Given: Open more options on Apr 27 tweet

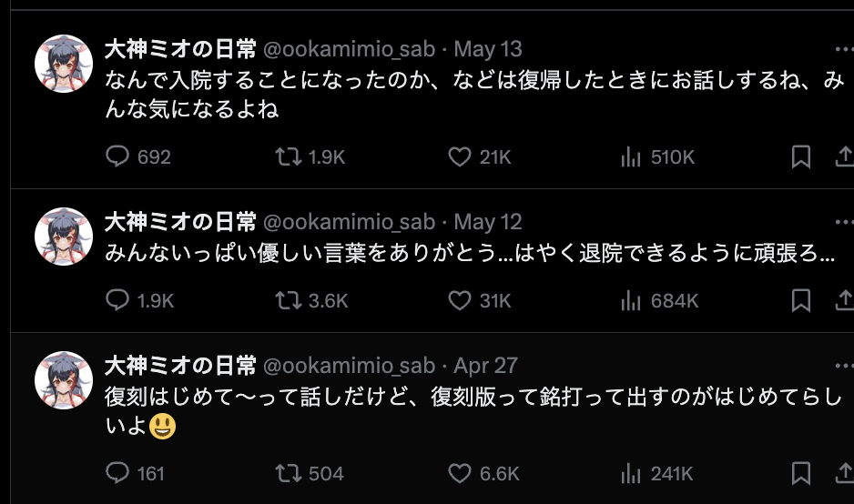Looking at the screenshot, I should coord(844,366).
